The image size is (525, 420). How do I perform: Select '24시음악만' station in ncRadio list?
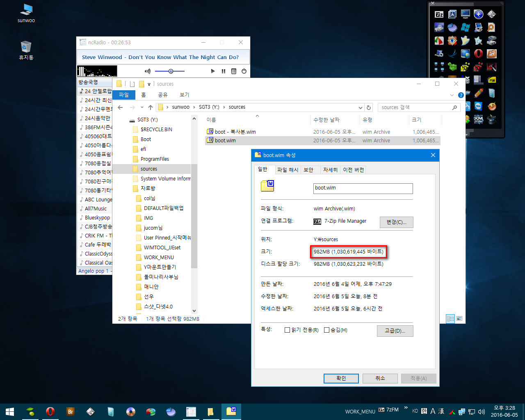tap(97, 118)
